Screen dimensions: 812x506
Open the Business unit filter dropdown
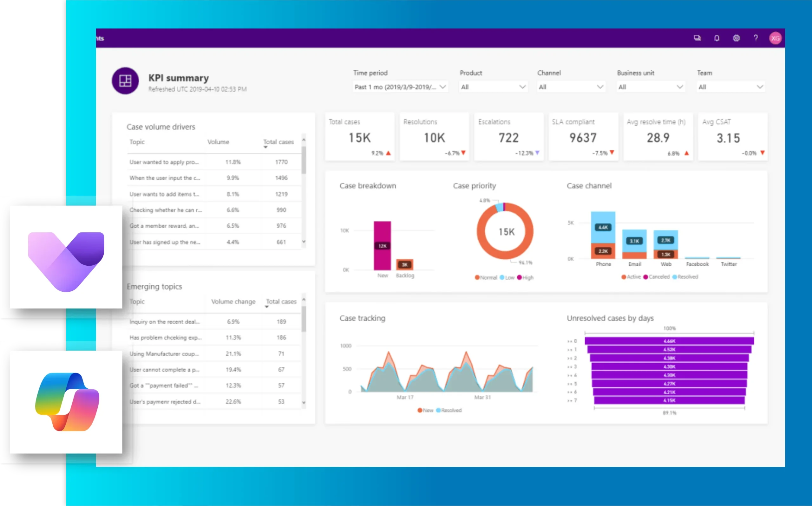(x=650, y=87)
